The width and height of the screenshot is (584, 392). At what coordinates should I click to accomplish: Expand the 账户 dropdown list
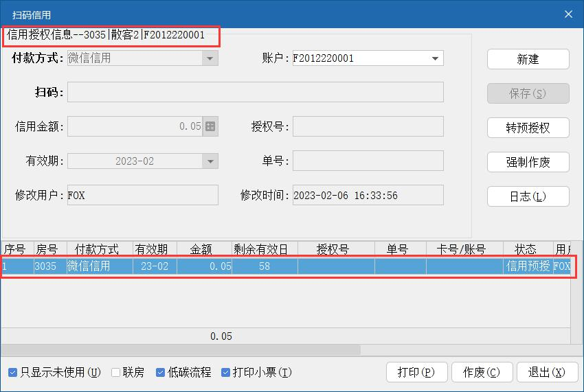(x=435, y=58)
